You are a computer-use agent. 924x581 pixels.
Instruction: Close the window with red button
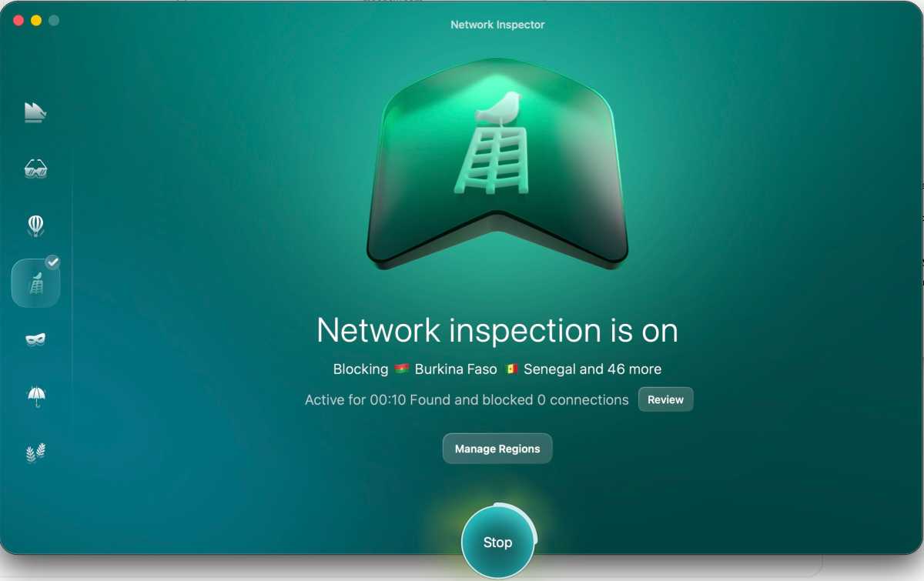tap(18, 20)
